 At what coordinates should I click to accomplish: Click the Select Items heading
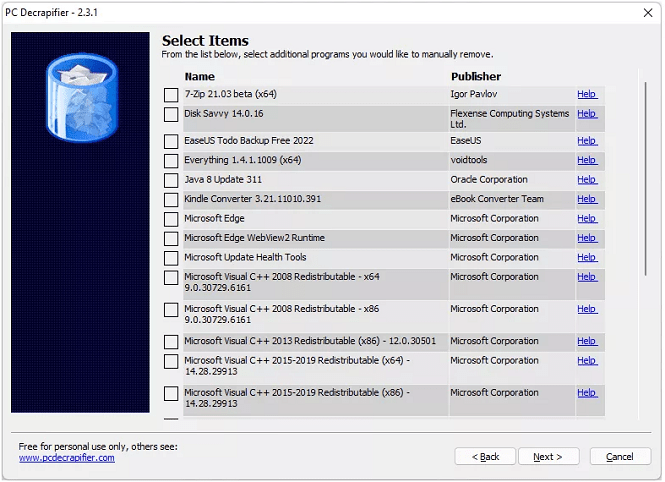[x=205, y=41]
